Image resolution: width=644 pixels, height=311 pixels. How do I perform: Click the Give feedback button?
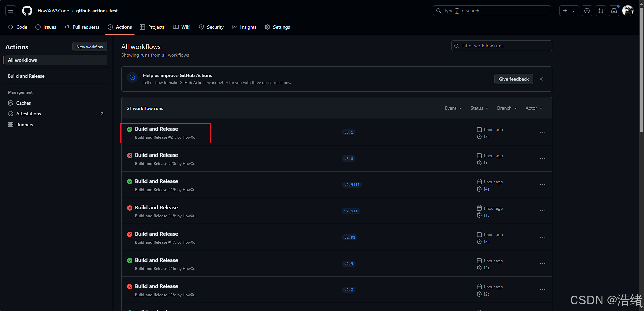(x=513, y=79)
